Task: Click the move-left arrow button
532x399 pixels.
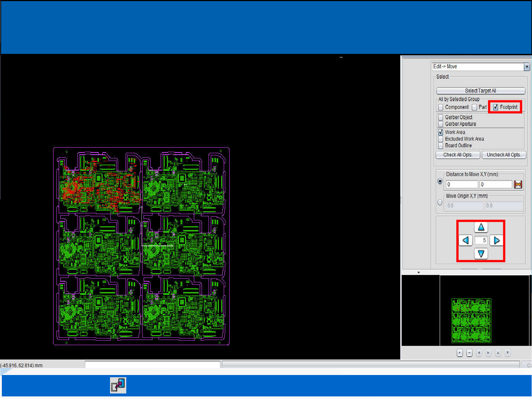Action: pyautogui.click(x=466, y=241)
